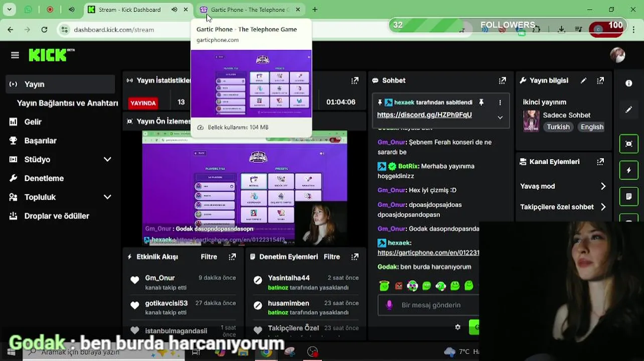Viewport: 644px width, 361px height.
Task: Switch to the Stream - Kick Dashboard tab
Action: tap(129, 10)
